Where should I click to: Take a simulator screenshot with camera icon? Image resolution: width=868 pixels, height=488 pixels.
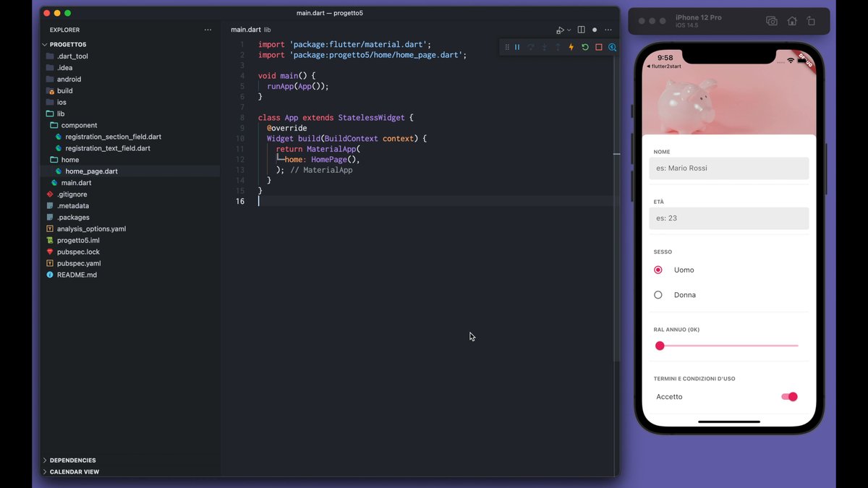coord(772,21)
